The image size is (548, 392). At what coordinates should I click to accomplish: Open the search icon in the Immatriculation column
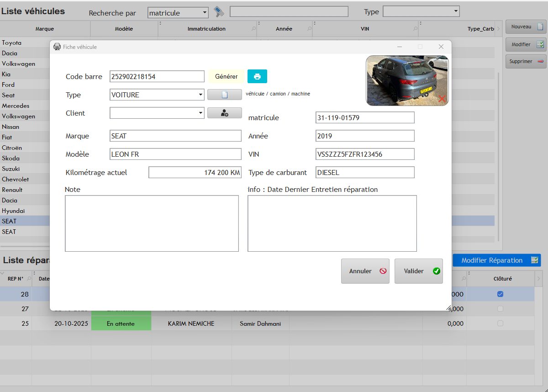coord(253,29)
